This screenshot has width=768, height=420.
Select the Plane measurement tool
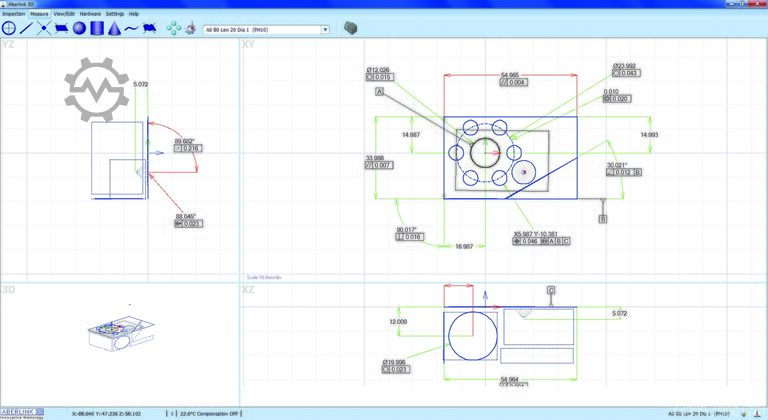coord(61,29)
